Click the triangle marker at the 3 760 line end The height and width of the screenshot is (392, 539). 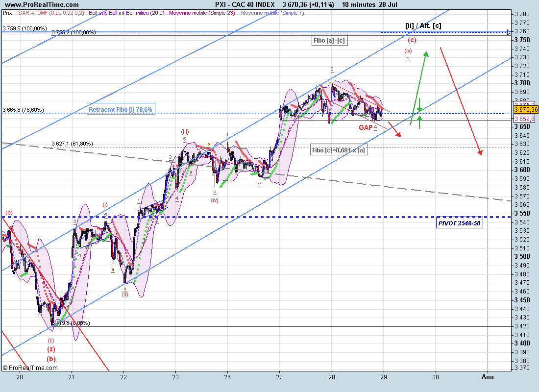coord(510,32)
